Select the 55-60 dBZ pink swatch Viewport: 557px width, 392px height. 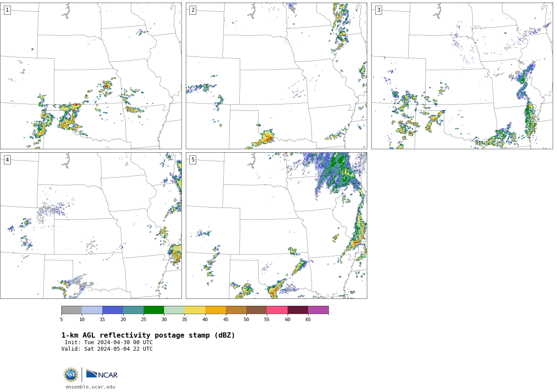click(277, 310)
